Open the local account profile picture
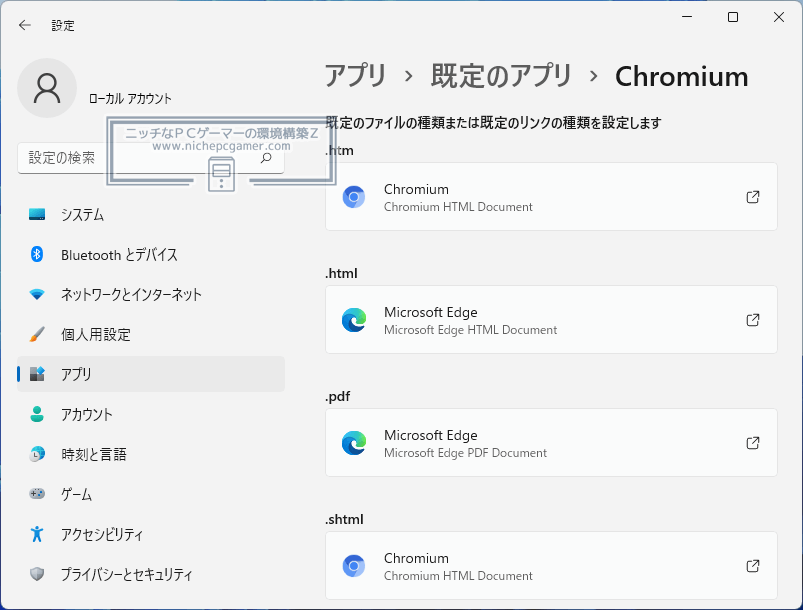Image resolution: width=803 pixels, height=610 pixels. coord(47,88)
